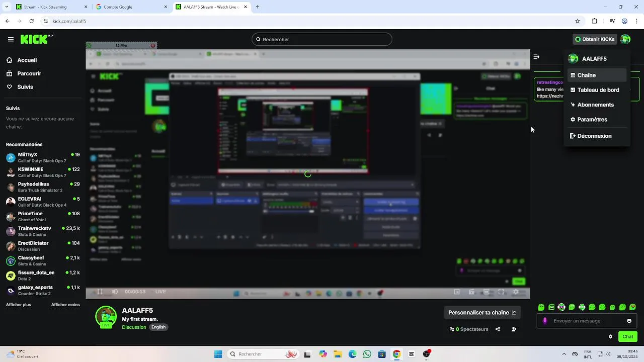Focus the Envoyer un message field
Viewport: 644px width, 362px height.
tap(587, 321)
